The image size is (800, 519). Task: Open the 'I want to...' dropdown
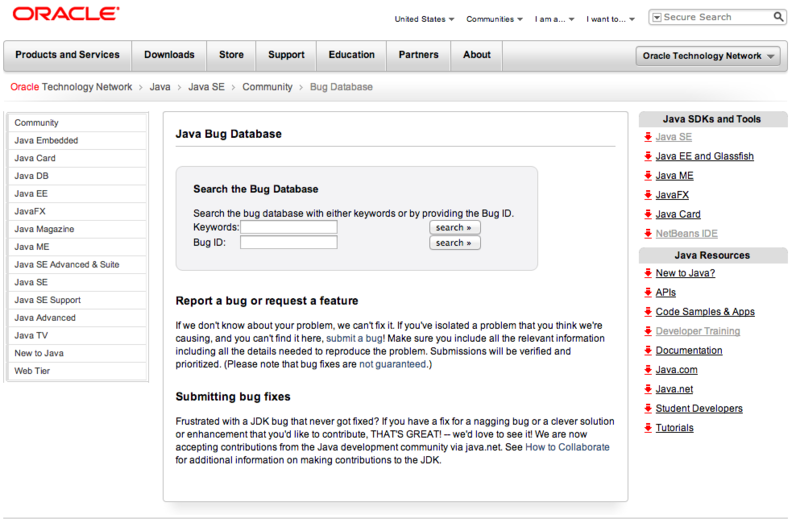tap(610, 19)
